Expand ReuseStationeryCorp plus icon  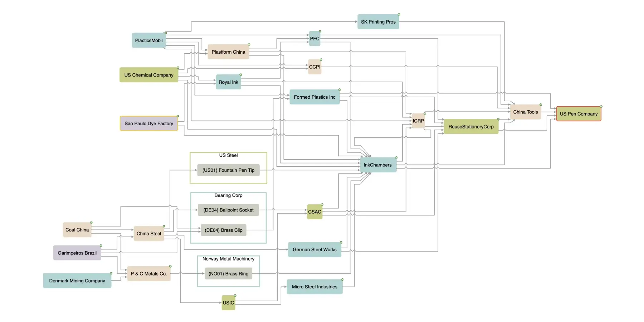(x=498, y=119)
